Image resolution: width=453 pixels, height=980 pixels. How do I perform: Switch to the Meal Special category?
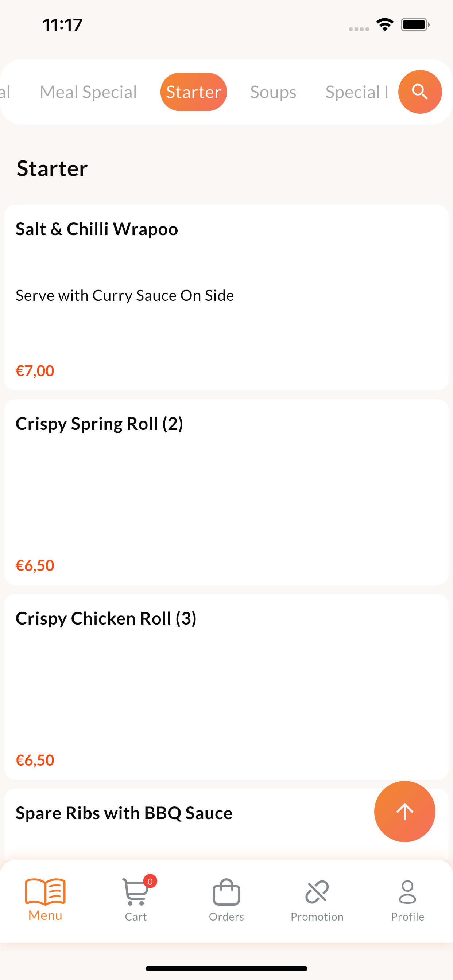pos(88,92)
